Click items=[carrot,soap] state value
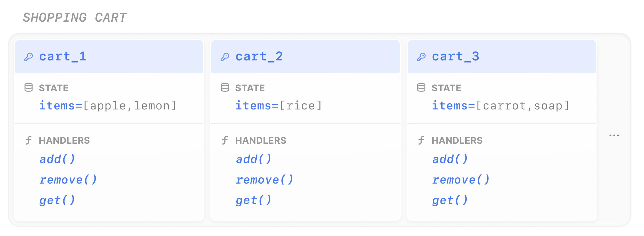The width and height of the screenshot is (644, 236). (x=501, y=106)
